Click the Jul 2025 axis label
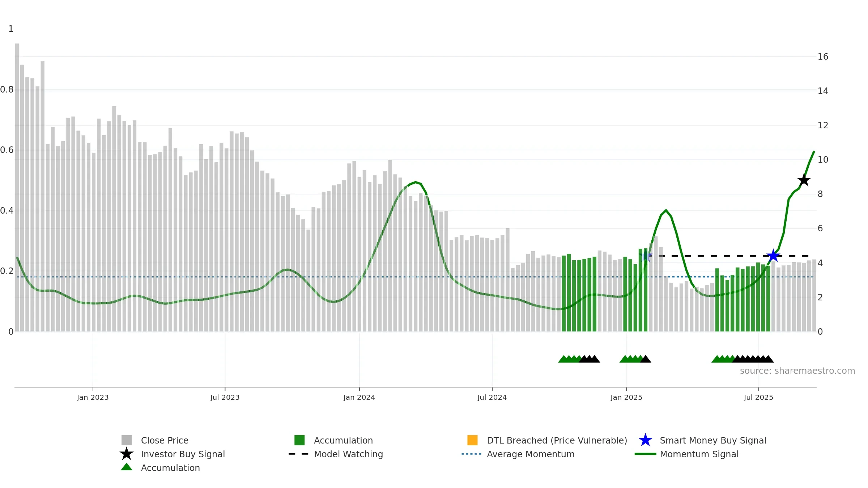 click(x=758, y=397)
